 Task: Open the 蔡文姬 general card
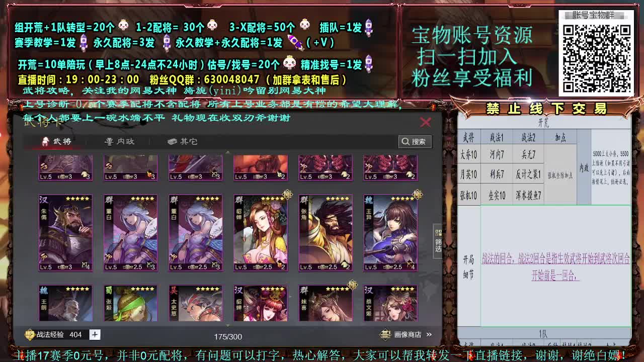click(x=390, y=303)
